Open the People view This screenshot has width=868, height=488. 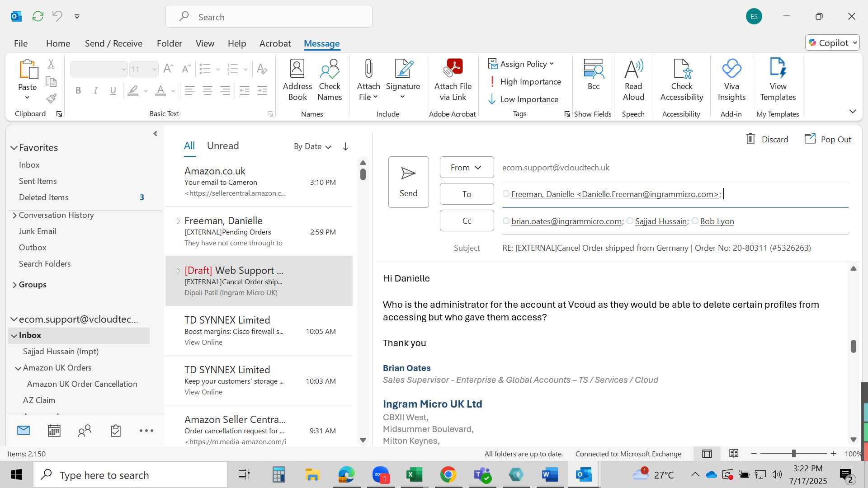pyautogui.click(x=85, y=431)
